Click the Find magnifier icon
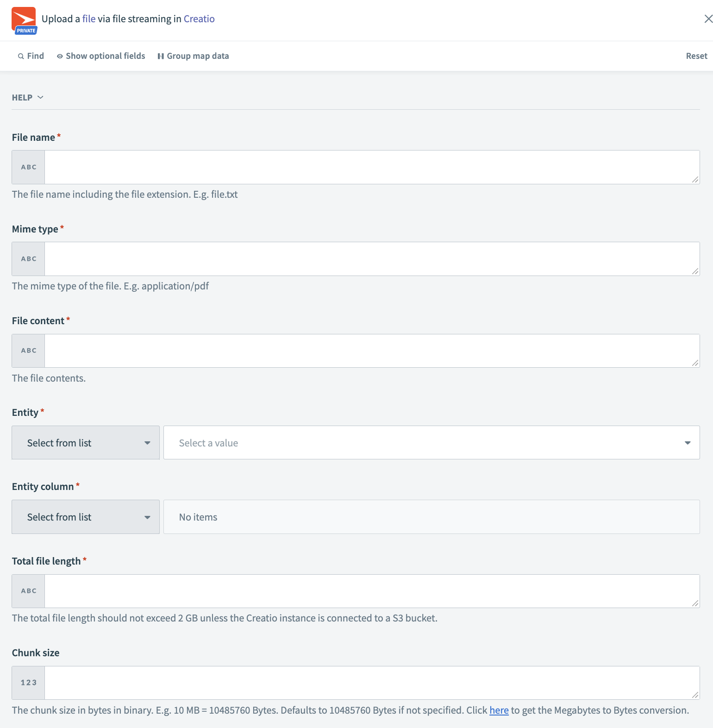This screenshot has height=728, width=713. 21,56
